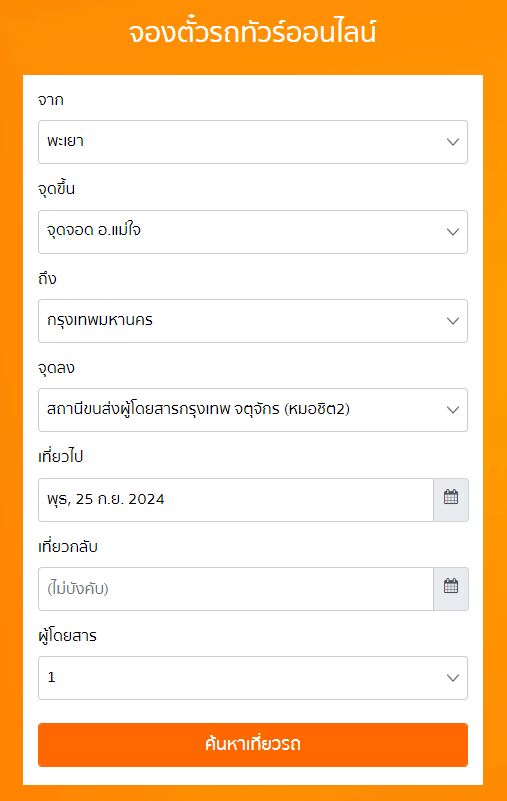Click the จองตั๋วรถทัวร์ออนไลน์ page heading
Image resolution: width=507 pixels, height=801 pixels.
252,32
